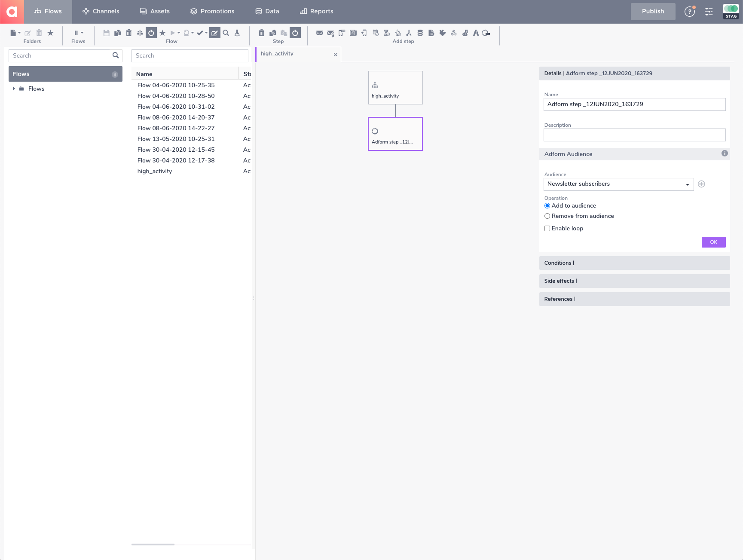The height and width of the screenshot is (560, 743).
Task: Click the email step icon in Add step
Action: tap(319, 33)
